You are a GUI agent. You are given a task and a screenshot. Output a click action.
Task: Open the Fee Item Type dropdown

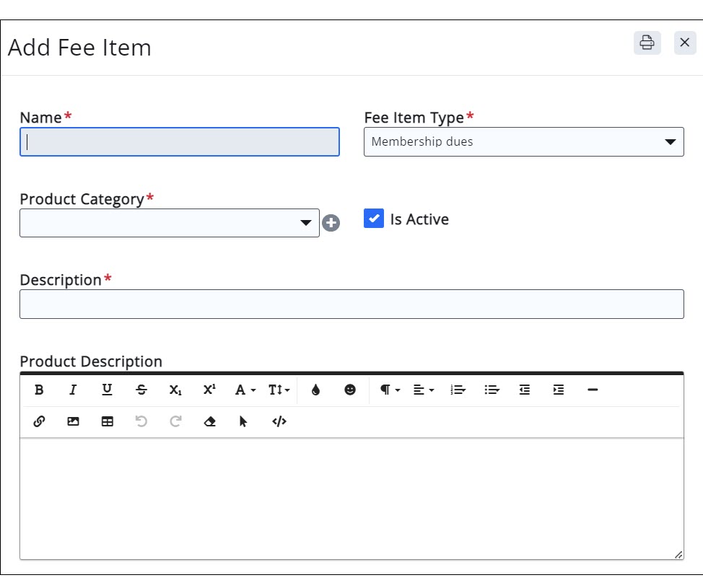[x=523, y=141]
